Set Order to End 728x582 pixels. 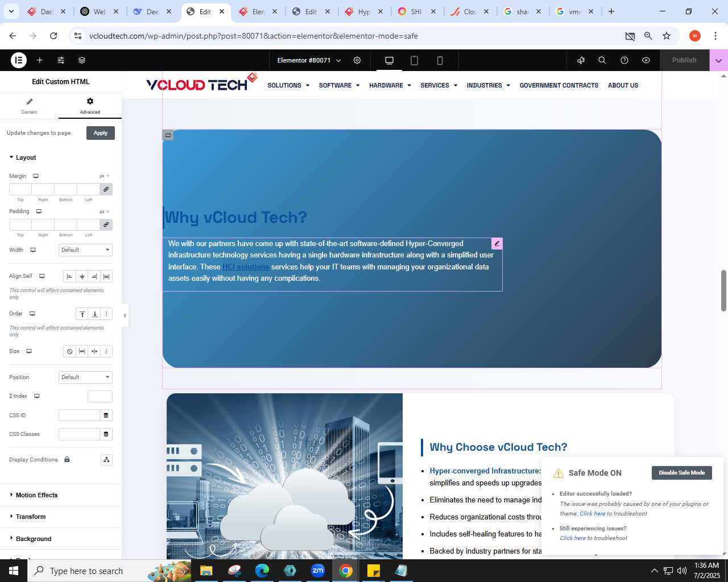[94, 314]
